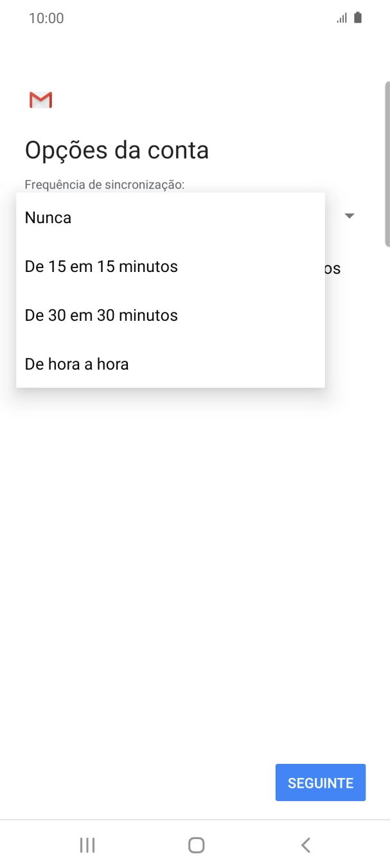Choose "De 15 em 15 minutos"

pyautogui.click(x=101, y=266)
